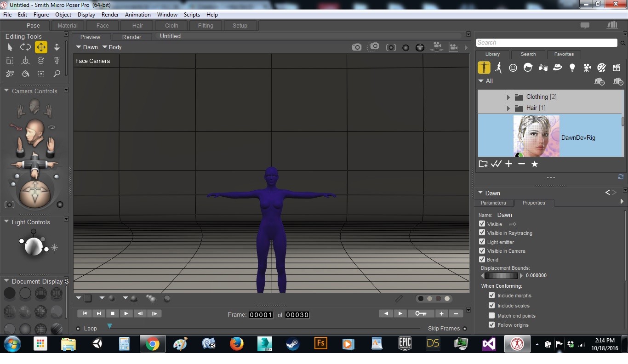Open the Poses category in Library

click(498, 68)
